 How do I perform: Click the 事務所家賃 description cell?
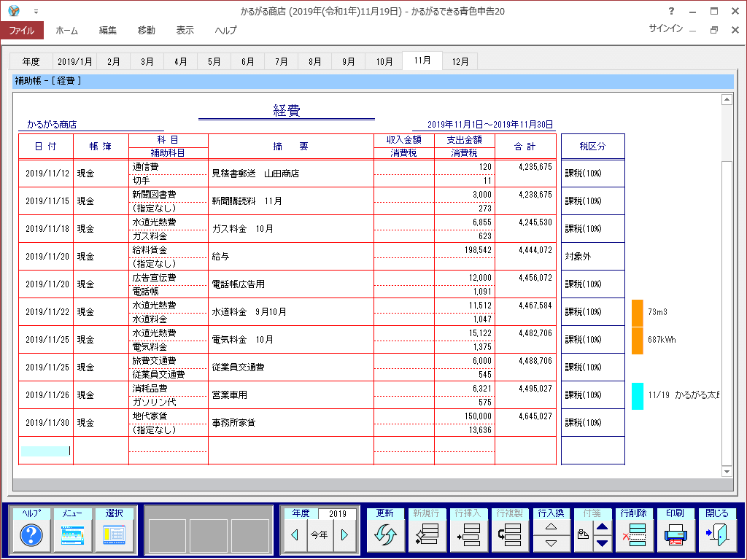pyautogui.click(x=290, y=422)
